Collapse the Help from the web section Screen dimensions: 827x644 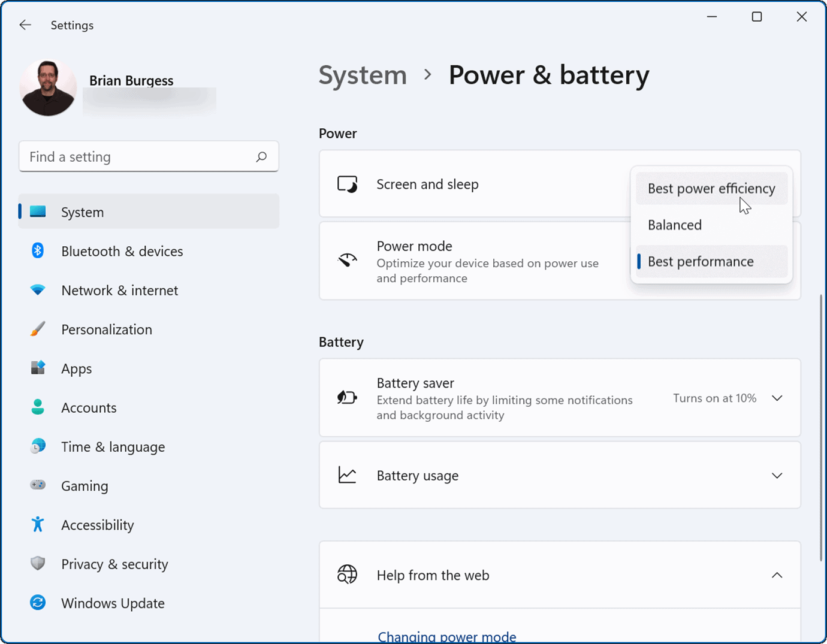click(x=777, y=575)
